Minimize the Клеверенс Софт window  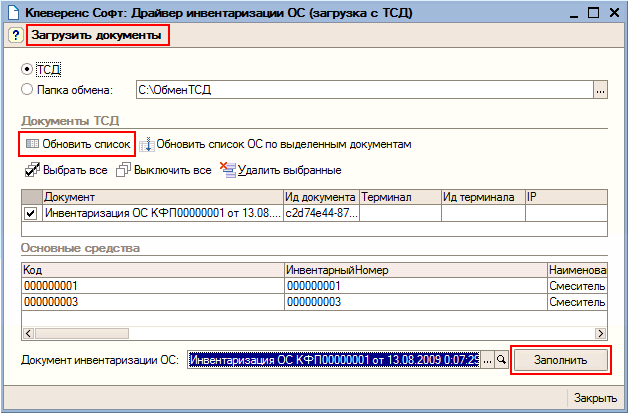point(574,13)
